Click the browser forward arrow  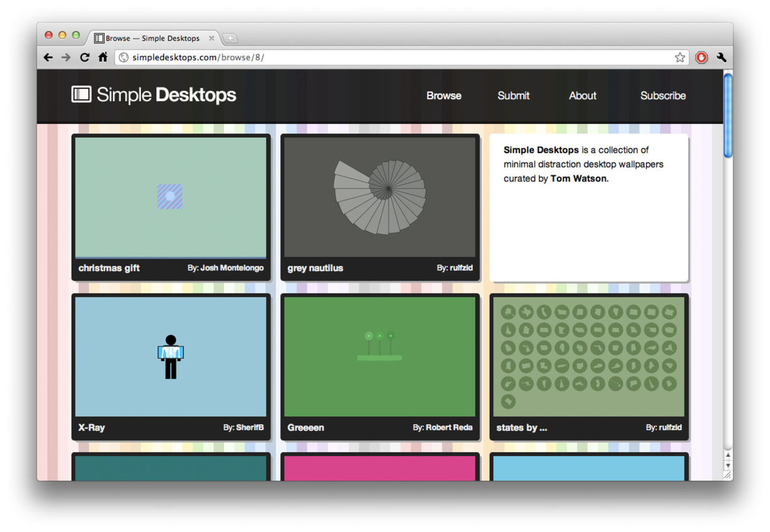tap(66, 58)
